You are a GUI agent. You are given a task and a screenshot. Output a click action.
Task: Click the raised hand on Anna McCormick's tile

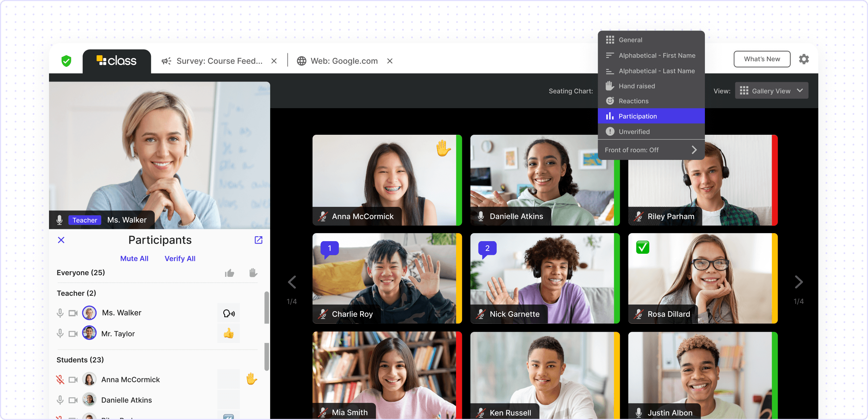443,148
